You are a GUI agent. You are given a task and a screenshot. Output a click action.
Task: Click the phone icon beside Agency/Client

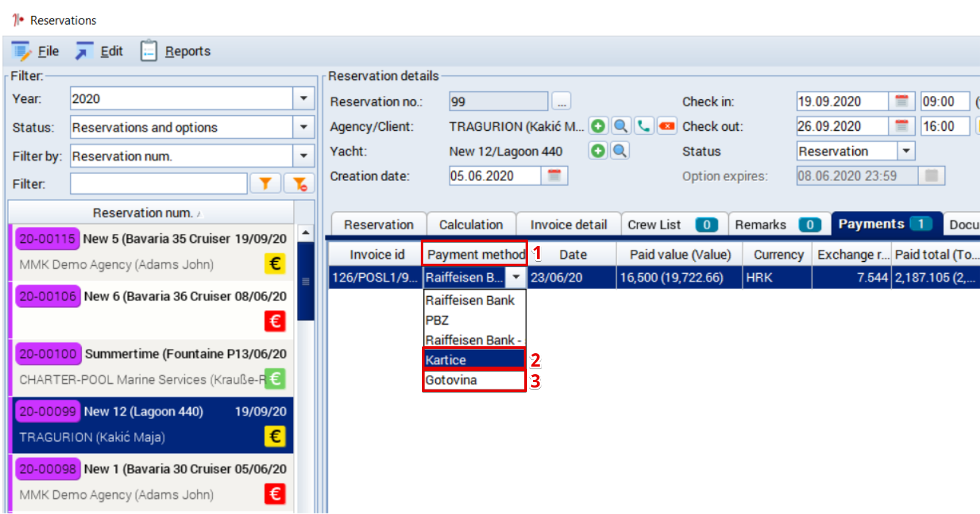click(x=644, y=126)
